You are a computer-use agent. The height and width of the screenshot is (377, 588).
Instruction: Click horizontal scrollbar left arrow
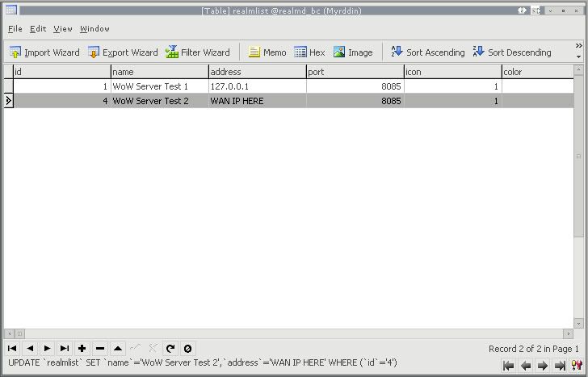10,333
